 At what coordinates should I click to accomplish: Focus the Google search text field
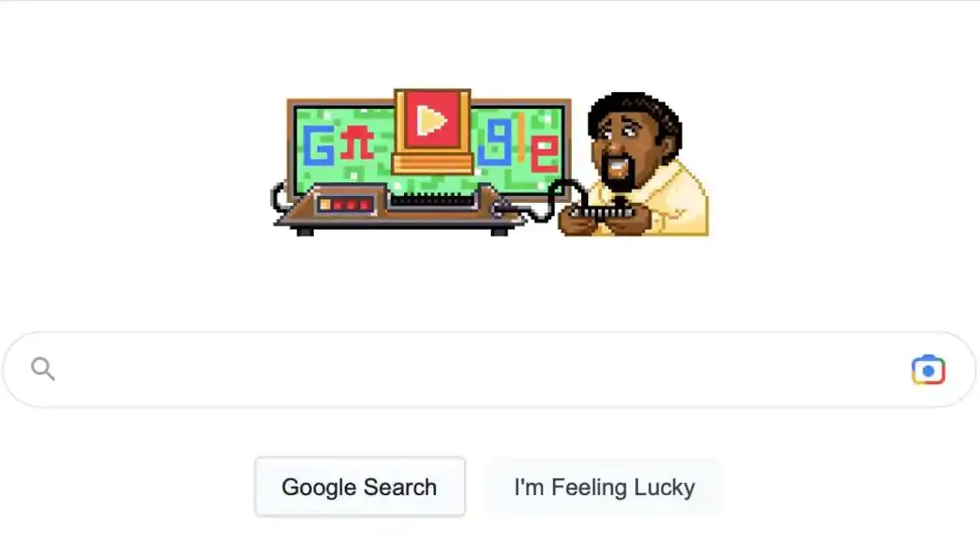[481, 370]
